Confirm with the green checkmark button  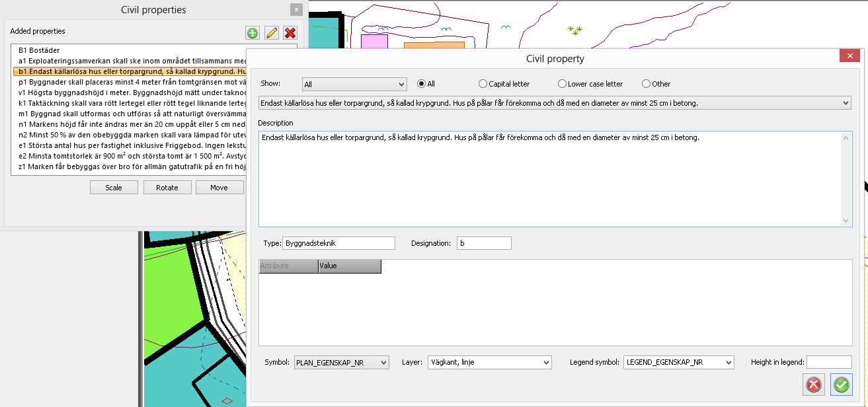[x=841, y=385]
